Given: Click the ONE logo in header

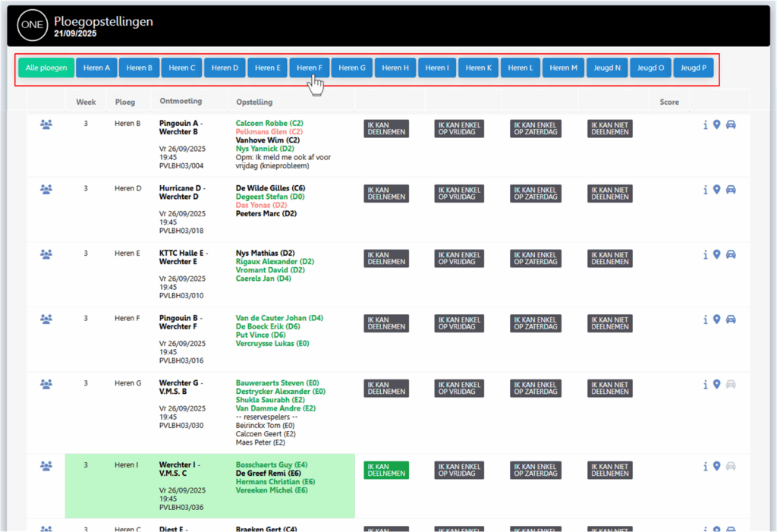Looking at the screenshot, I should click(31, 26).
